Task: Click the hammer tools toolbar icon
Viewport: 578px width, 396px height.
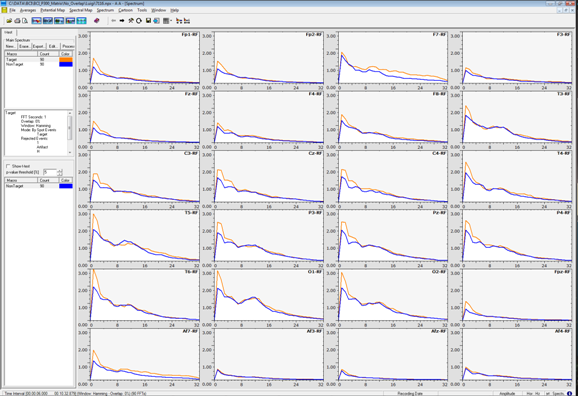Action: pos(130,21)
